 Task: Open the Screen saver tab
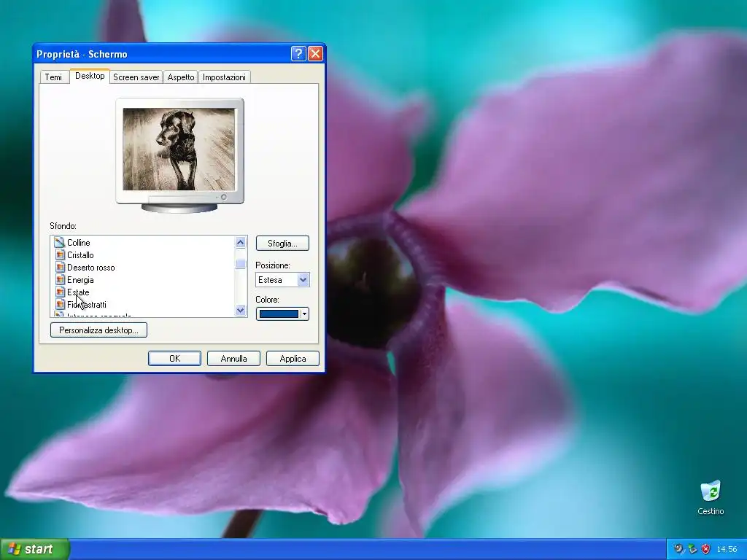136,77
